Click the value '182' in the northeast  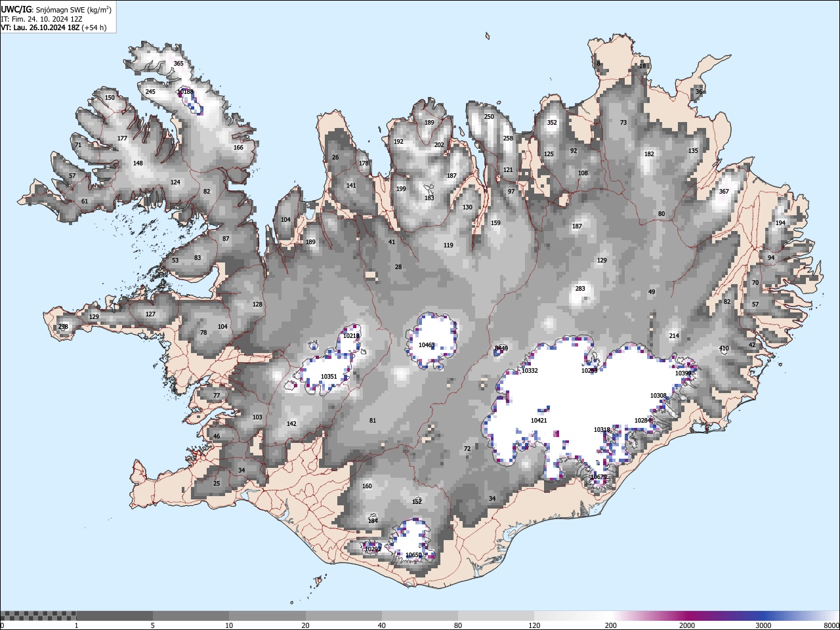pos(649,154)
